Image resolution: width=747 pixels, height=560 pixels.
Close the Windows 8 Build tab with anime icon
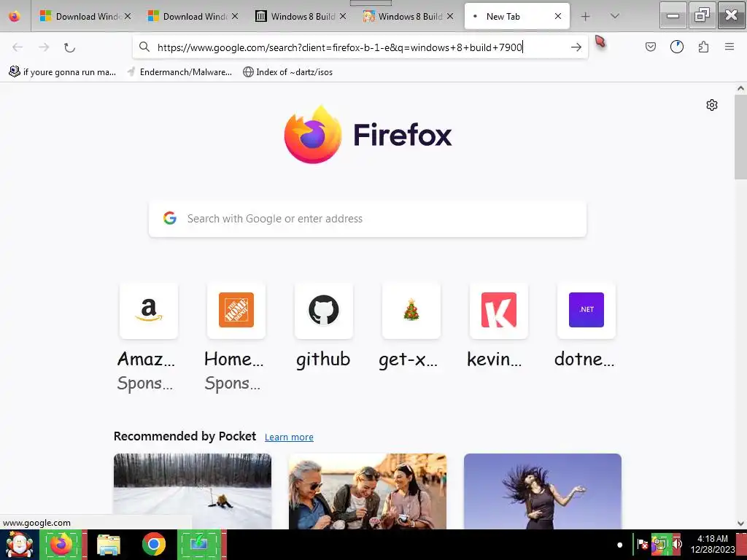(450, 16)
